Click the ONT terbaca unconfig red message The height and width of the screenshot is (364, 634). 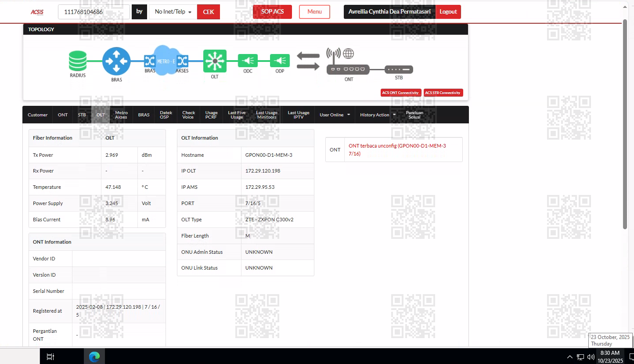(x=397, y=150)
